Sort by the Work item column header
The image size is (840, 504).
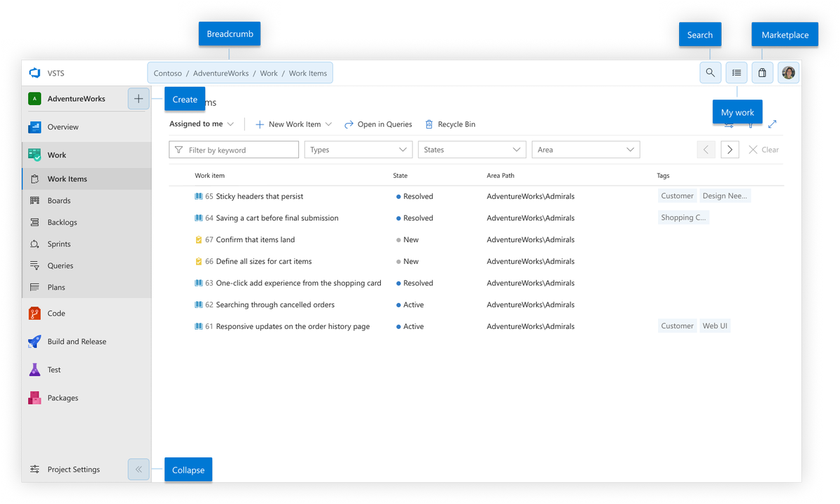click(209, 176)
